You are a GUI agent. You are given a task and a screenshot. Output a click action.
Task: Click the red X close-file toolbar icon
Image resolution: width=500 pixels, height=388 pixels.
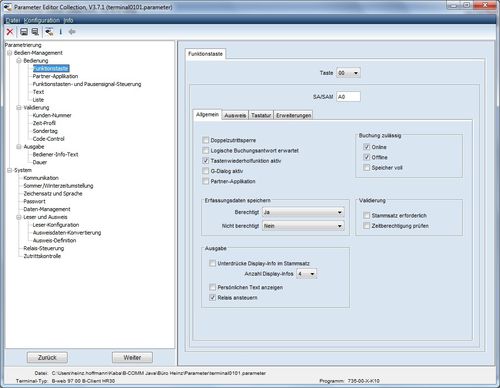click(x=10, y=32)
